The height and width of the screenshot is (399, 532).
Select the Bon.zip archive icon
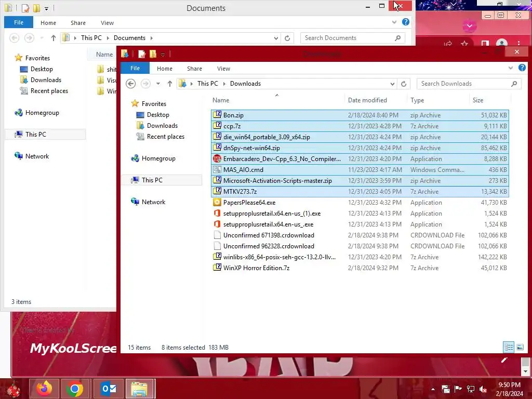click(217, 115)
